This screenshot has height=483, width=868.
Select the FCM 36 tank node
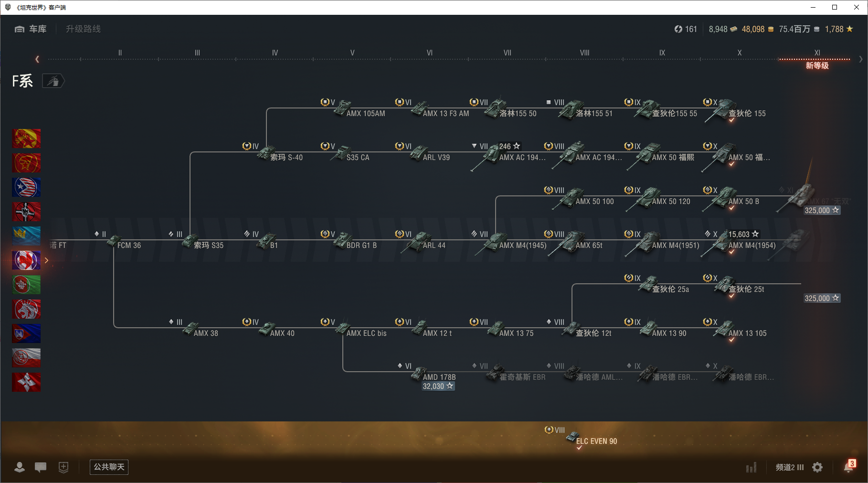[115, 240]
